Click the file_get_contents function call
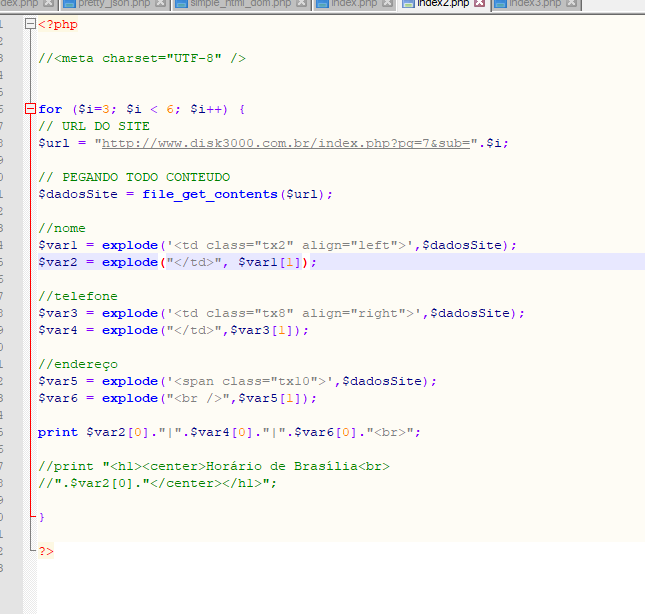Screen dimensions: 645x614 210,194
